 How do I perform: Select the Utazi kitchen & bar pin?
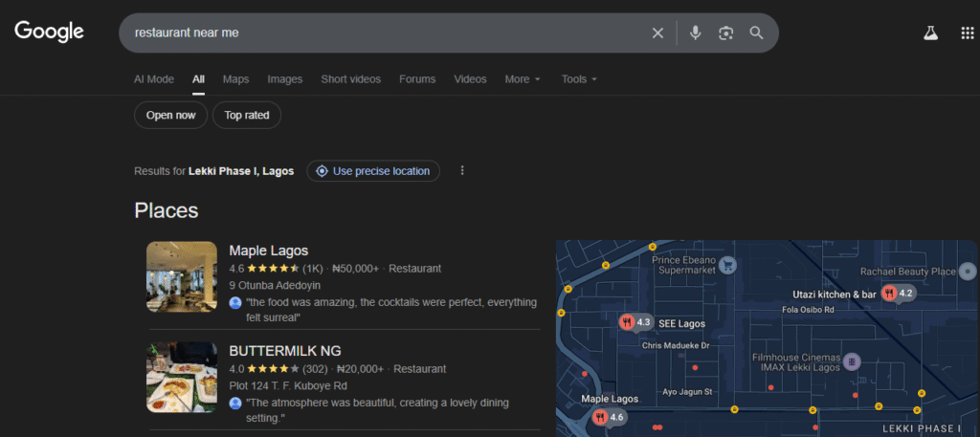coord(889,293)
